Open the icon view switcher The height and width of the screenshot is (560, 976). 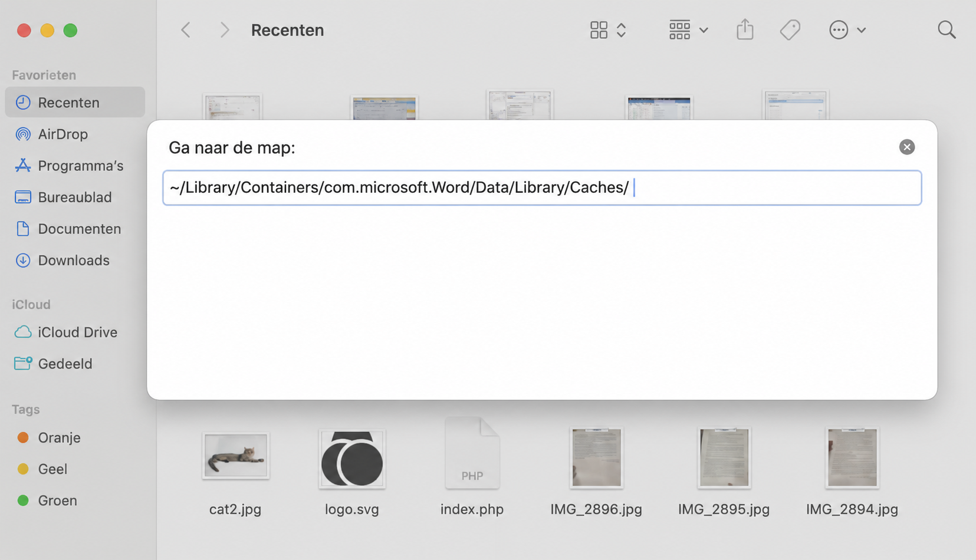pyautogui.click(x=608, y=30)
